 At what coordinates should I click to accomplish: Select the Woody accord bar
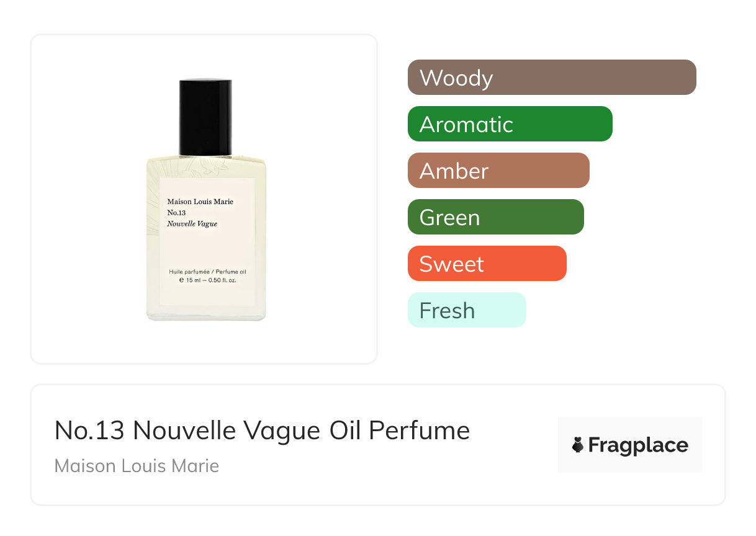552,78
